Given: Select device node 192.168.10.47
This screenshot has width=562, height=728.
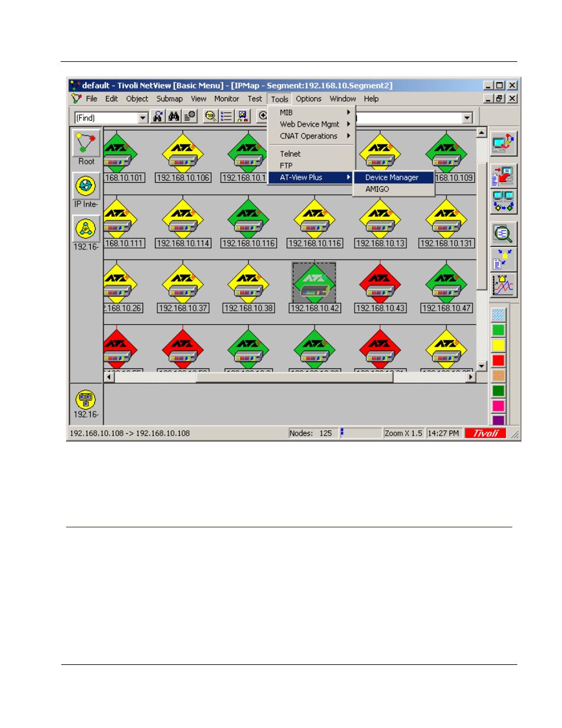Looking at the screenshot, I should click(447, 289).
